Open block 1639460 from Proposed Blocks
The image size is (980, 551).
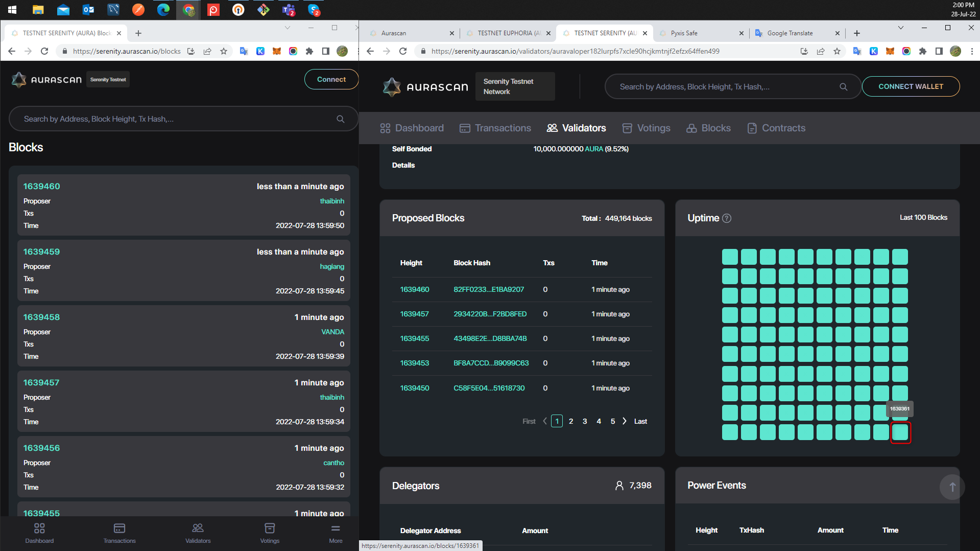coord(414,289)
